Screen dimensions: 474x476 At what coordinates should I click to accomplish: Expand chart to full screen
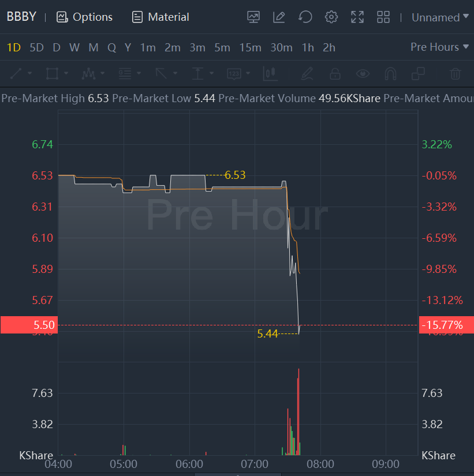(x=357, y=17)
